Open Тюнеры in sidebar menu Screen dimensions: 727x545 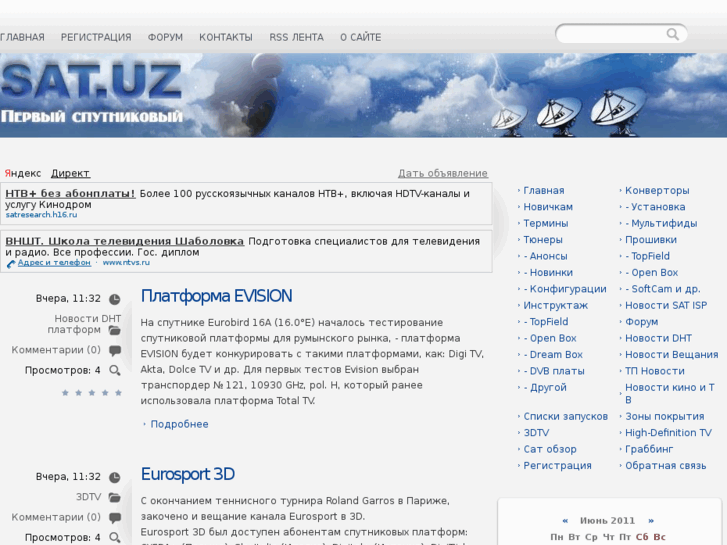pos(543,240)
